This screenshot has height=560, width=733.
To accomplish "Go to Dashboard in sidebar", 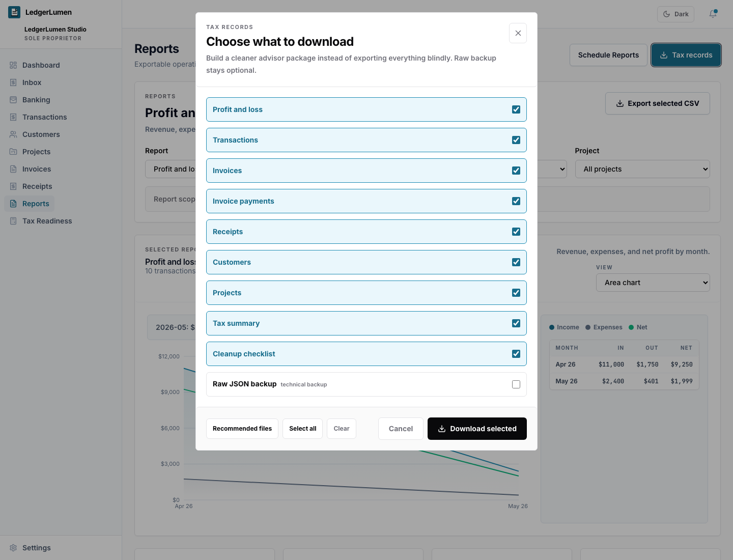I will (41, 65).
